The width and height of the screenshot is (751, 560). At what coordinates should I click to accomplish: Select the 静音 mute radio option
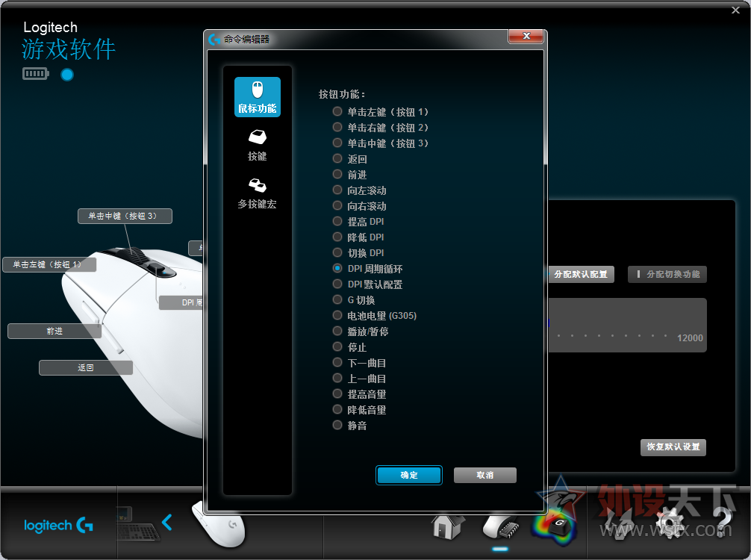(x=350, y=425)
